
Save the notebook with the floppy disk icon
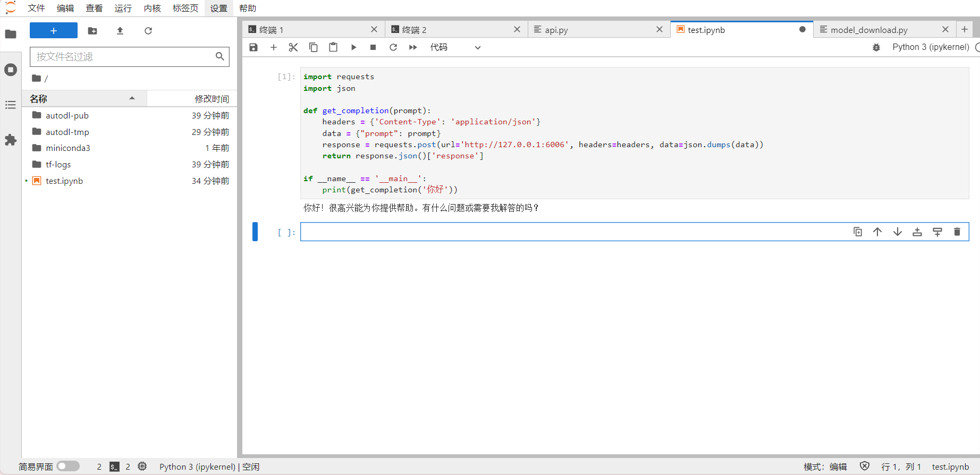coord(254,47)
